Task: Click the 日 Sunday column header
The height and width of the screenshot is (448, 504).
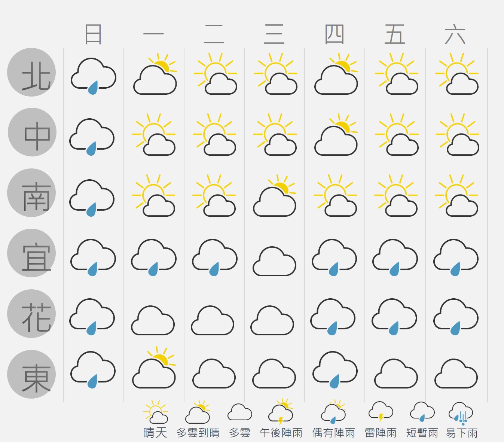Action: (93, 34)
